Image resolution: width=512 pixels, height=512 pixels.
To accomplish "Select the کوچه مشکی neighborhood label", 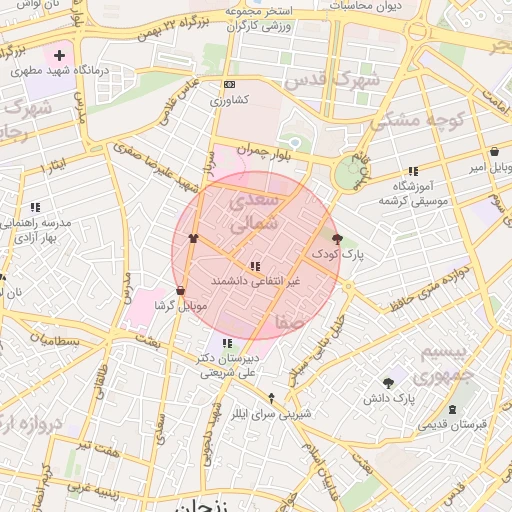I will (x=418, y=121).
